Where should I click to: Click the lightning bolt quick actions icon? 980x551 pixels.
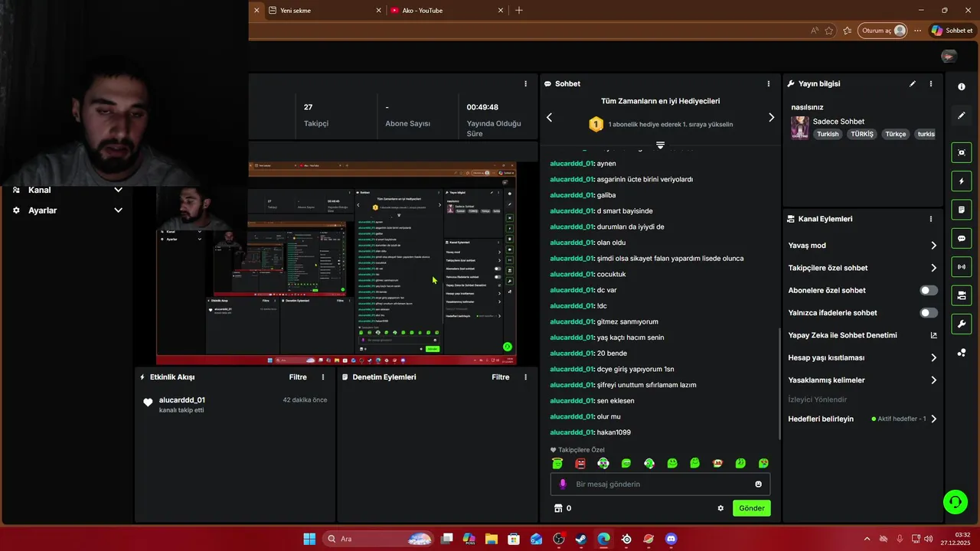click(962, 181)
